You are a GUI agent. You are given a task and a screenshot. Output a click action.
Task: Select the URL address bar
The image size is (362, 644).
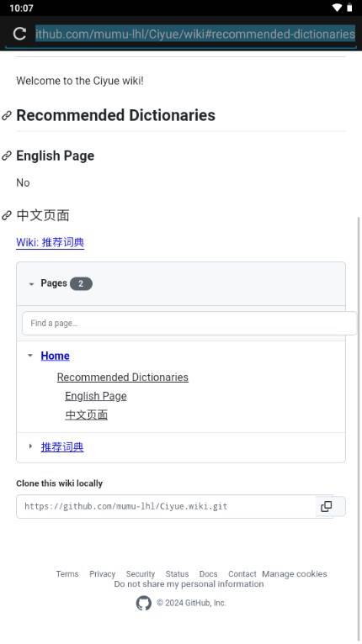(x=195, y=34)
